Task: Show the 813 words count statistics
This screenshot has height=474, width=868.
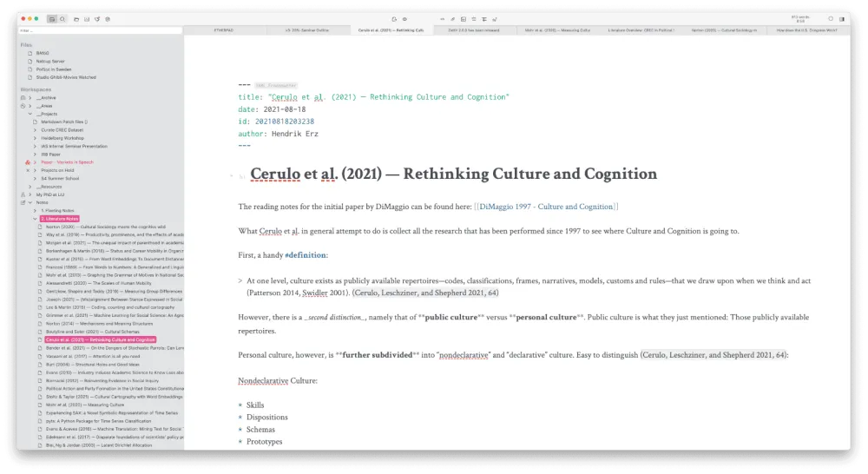Action: 799,18
